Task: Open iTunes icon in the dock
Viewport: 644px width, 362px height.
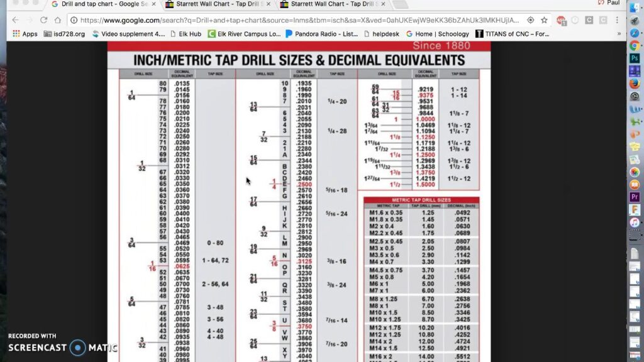Action: click(635, 222)
